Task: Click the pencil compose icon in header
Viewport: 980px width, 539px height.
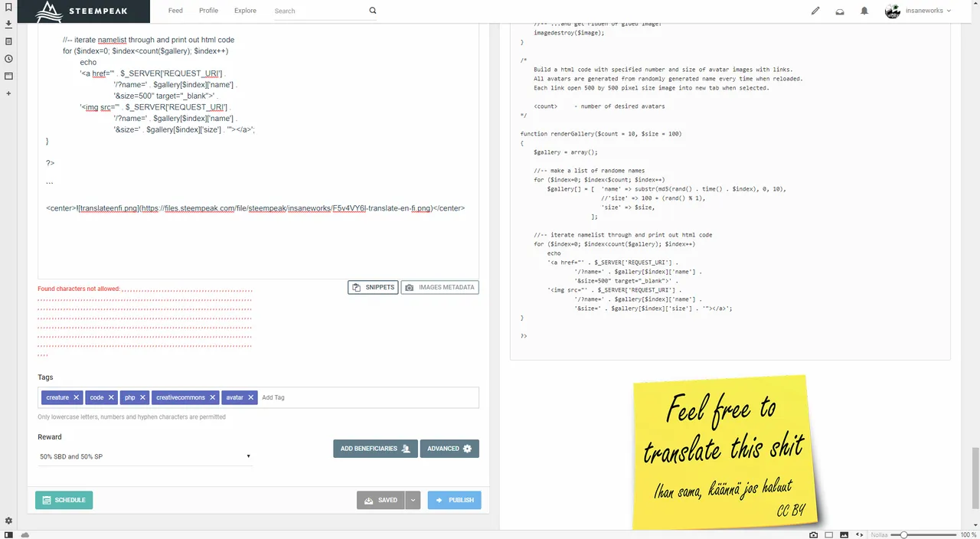Action: point(815,11)
